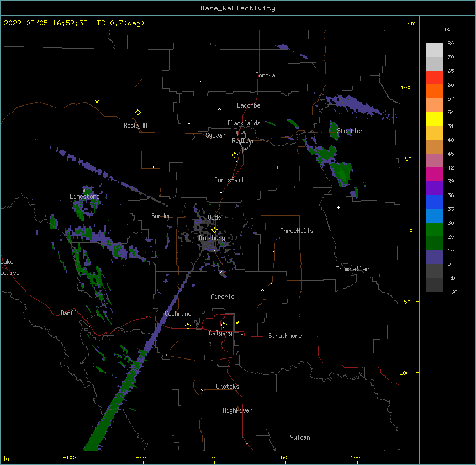This screenshot has width=476, height=465.
Task: Click the HighRiver label
Action: (237, 410)
